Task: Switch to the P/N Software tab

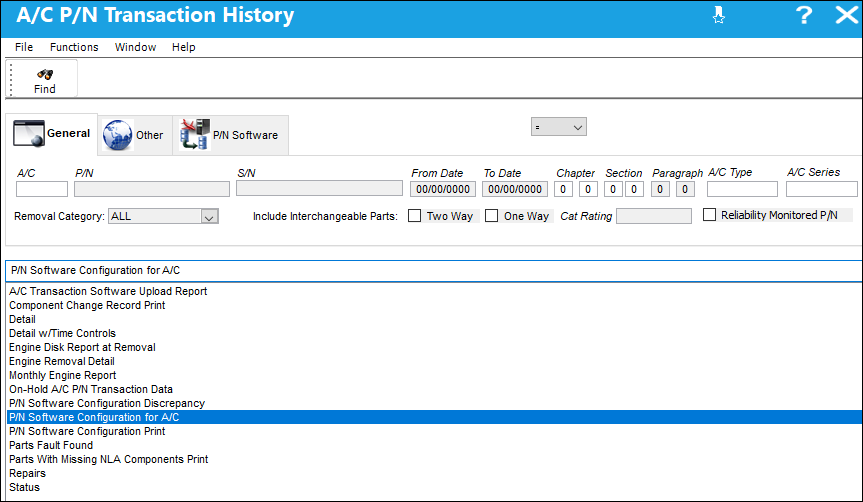Action: pos(231,135)
